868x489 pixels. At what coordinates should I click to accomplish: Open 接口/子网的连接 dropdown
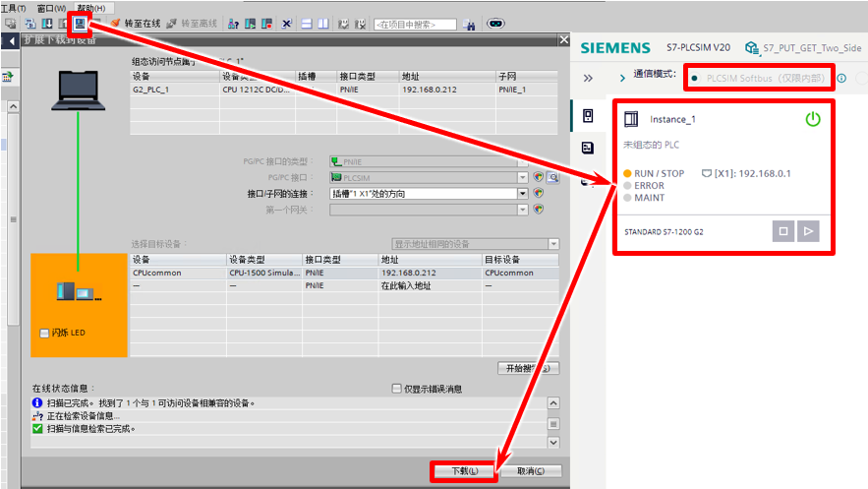point(522,193)
